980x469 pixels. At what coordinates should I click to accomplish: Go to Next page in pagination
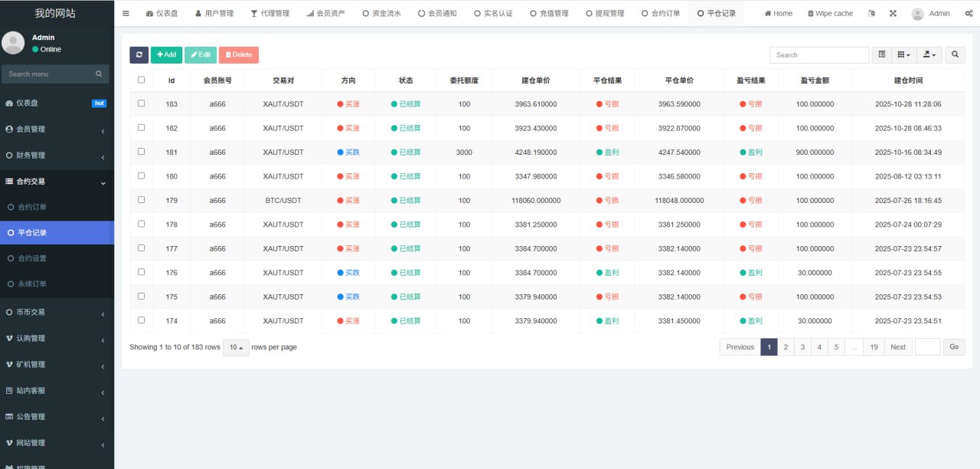pos(897,347)
